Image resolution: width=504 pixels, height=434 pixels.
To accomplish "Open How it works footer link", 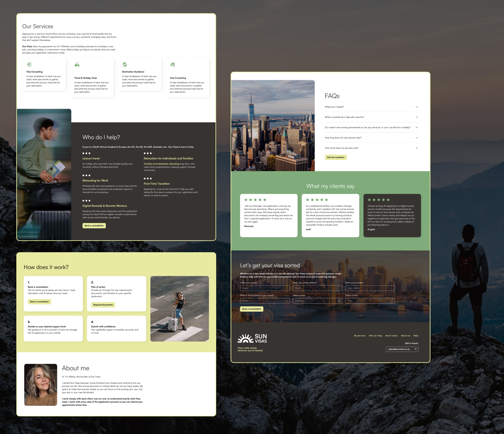I will coord(392,336).
